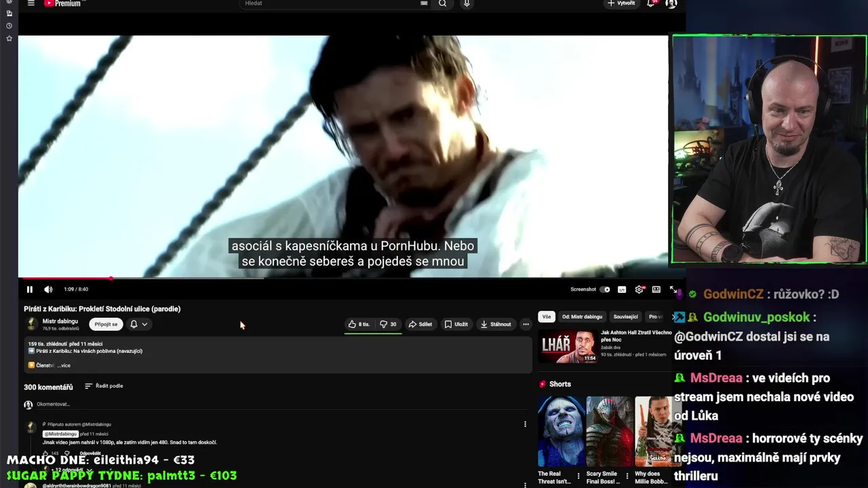868x488 pixels.
Task: Click GodwinCZ username in chat
Action: tap(733, 294)
